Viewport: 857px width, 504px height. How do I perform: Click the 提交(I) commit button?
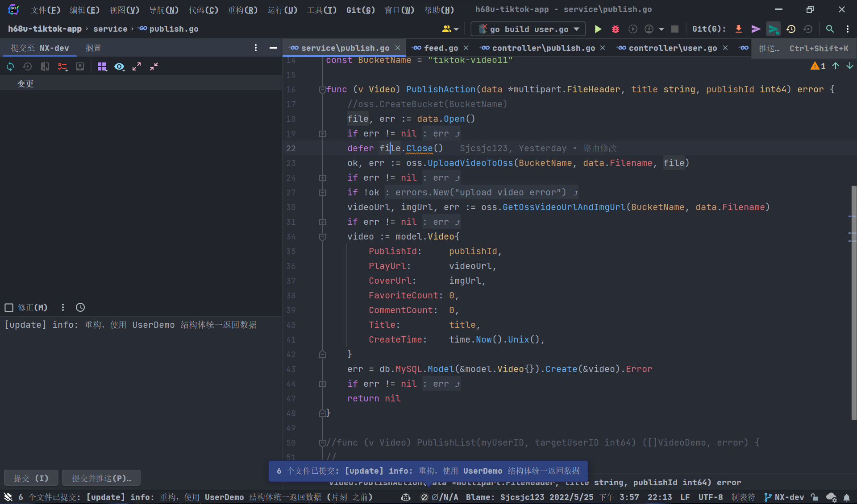[31, 478]
